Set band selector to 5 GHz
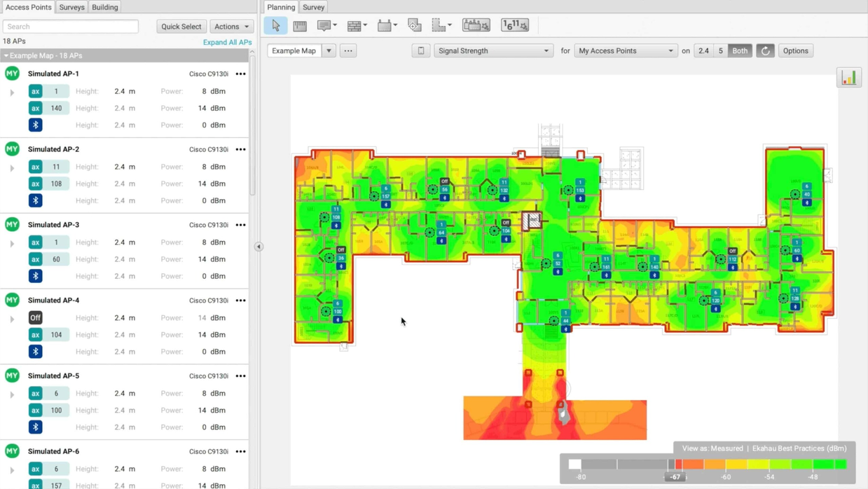868x489 pixels. click(719, 50)
